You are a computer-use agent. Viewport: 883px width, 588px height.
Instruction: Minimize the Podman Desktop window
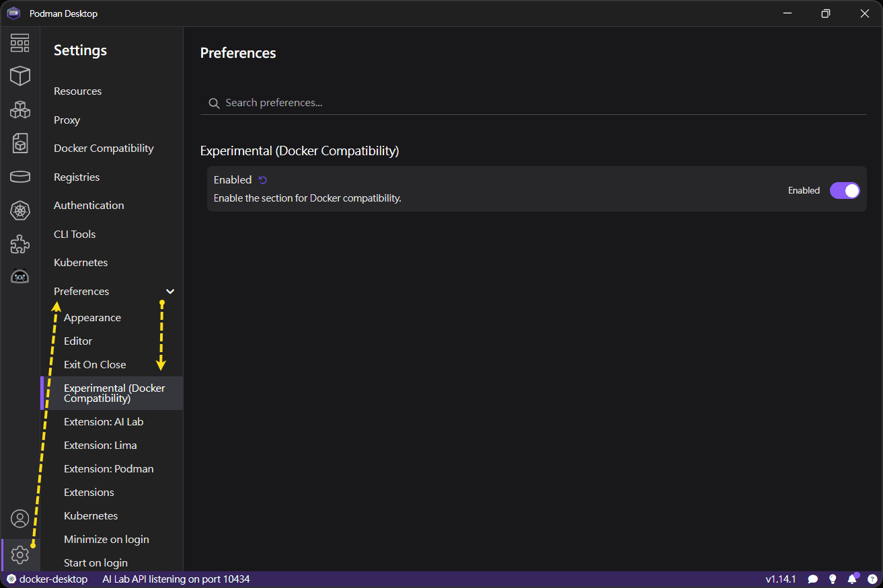coord(787,13)
